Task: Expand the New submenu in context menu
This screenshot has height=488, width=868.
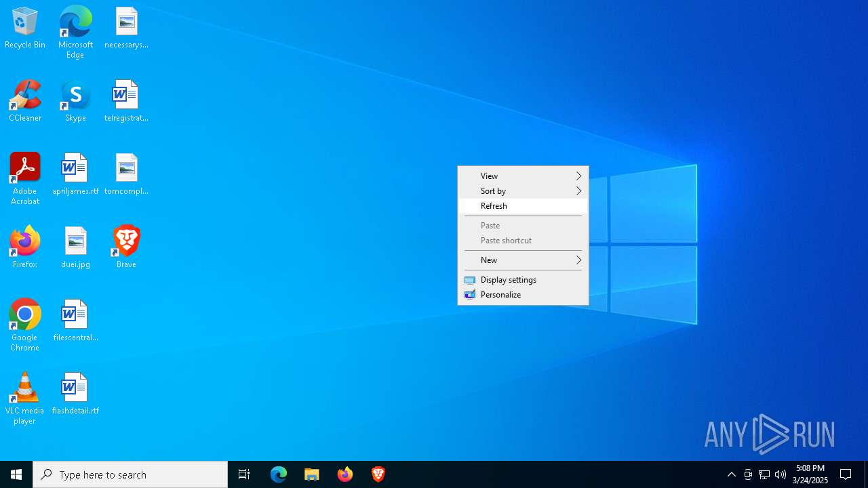Action: 523,260
